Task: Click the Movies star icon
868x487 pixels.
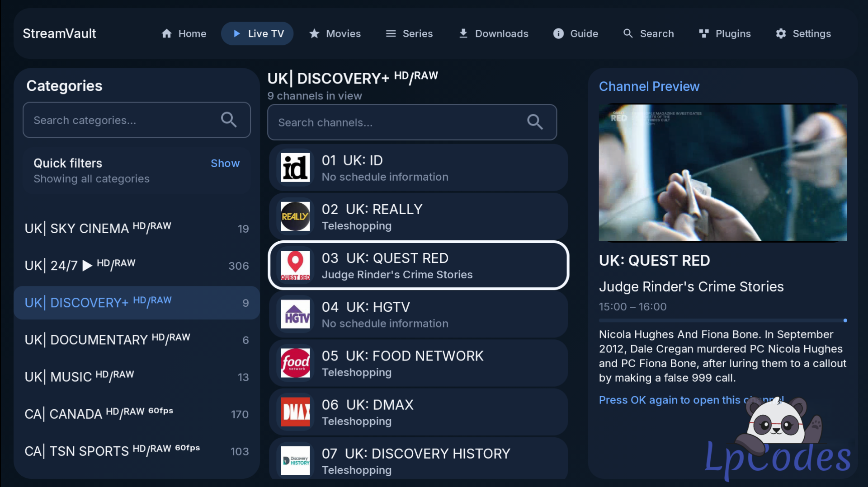Action: (x=314, y=33)
